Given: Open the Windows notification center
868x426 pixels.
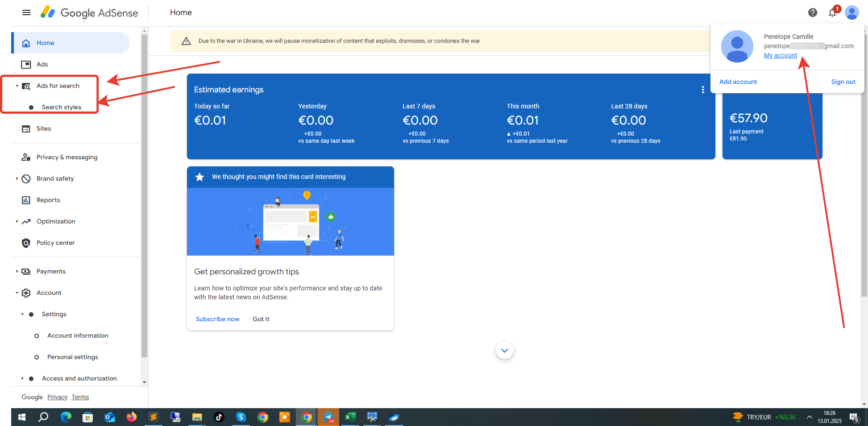Looking at the screenshot, I should point(855,418).
